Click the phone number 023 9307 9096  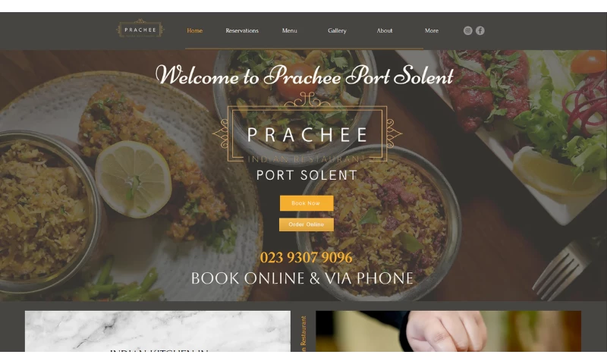pos(307,258)
